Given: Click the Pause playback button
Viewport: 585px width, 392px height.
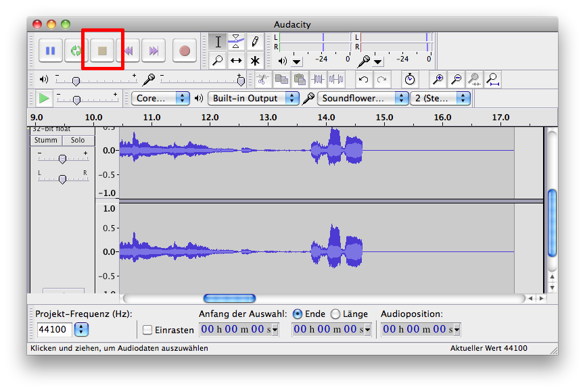Looking at the screenshot, I should [50, 50].
